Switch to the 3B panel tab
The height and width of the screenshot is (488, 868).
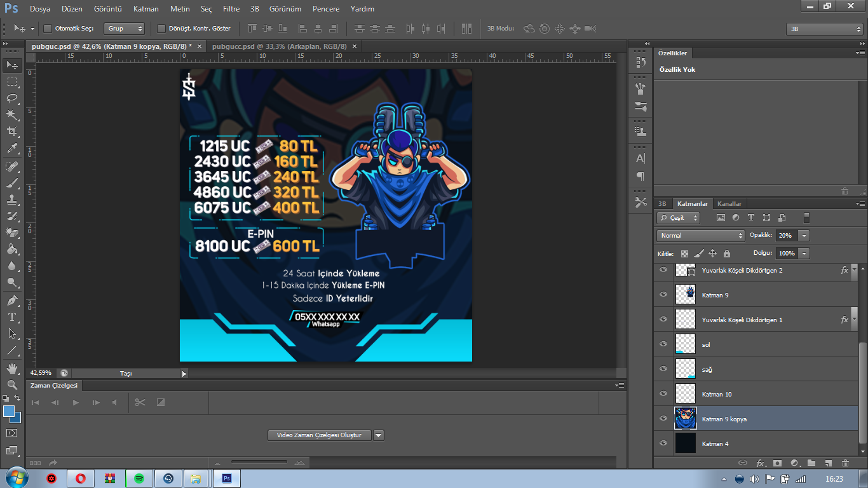pyautogui.click(x=662, y=204)
